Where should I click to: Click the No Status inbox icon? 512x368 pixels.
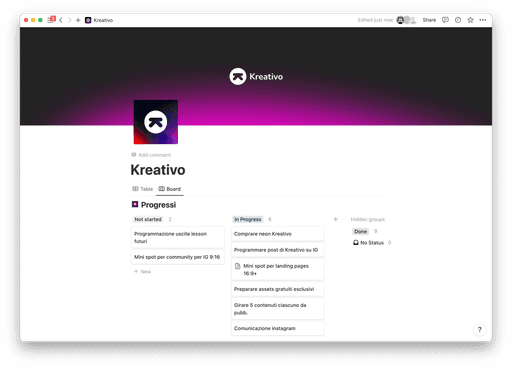pos(356,243)
